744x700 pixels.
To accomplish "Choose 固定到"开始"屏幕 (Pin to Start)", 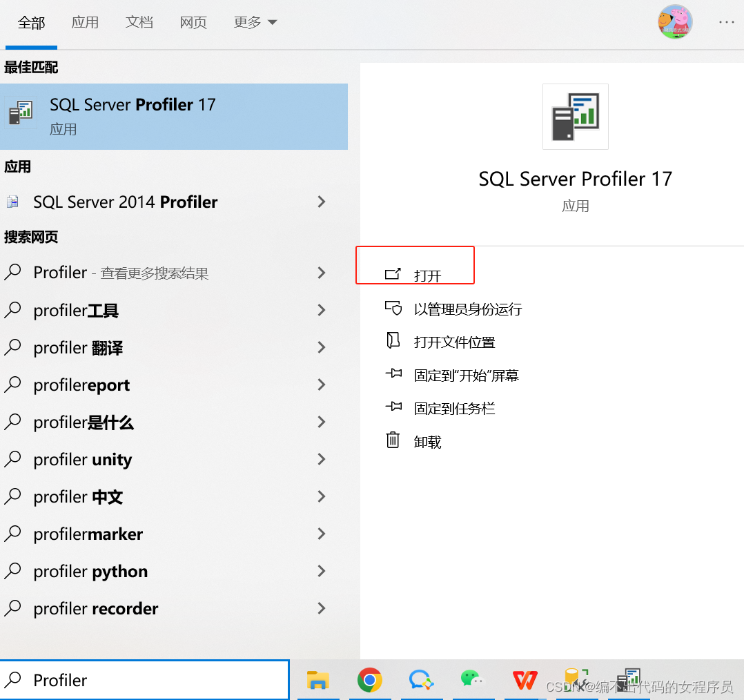I will (x=466, y=376).
